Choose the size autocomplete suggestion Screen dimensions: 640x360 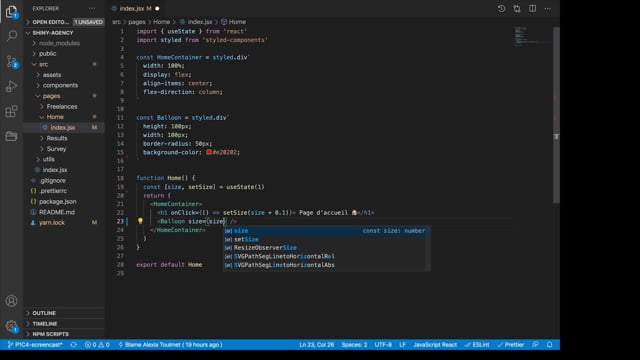click(325, 231)
